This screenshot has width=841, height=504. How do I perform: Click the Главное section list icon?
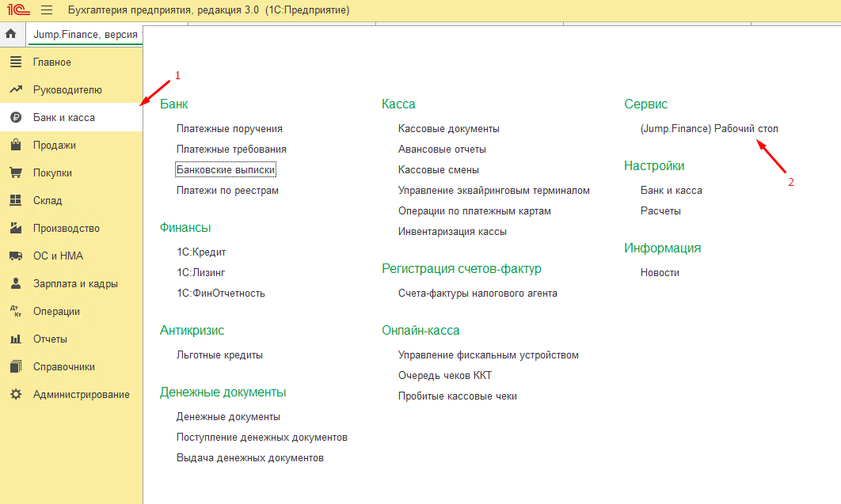coord(15,63)
